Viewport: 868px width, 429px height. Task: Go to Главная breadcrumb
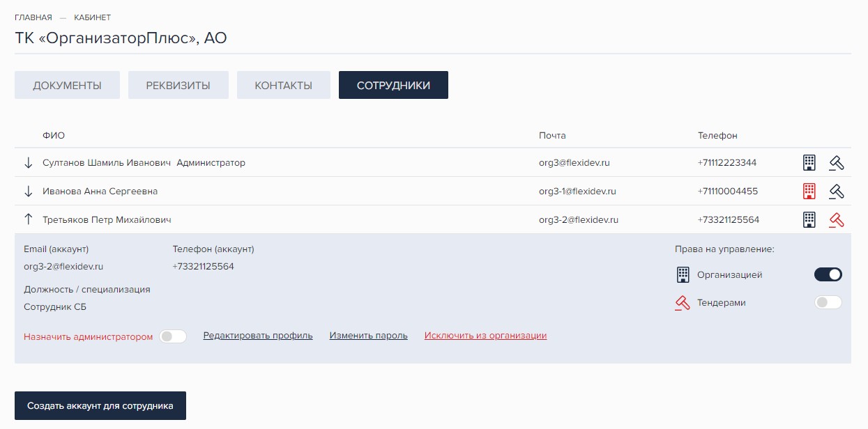click(33, 17)
